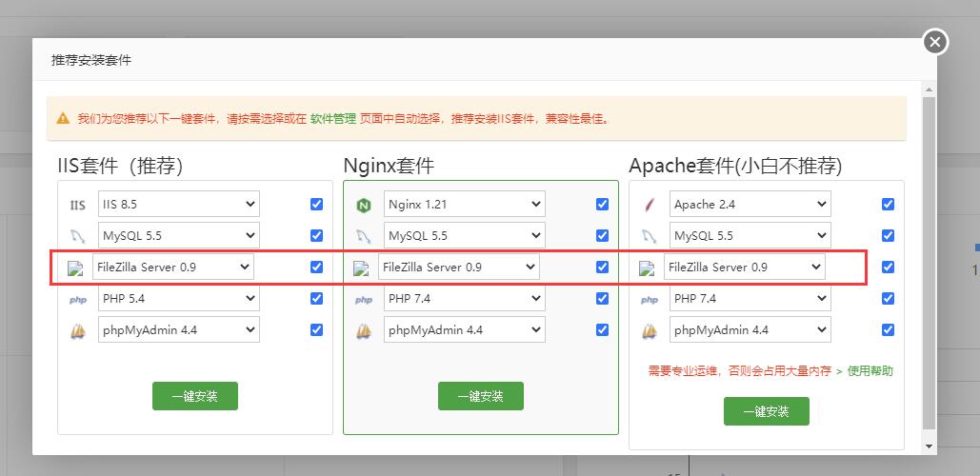This screenshot has height=476, width=980.
Task: Click the phpMyAdmin sailboat icon in the Apache suite
Action: [650, 331]
